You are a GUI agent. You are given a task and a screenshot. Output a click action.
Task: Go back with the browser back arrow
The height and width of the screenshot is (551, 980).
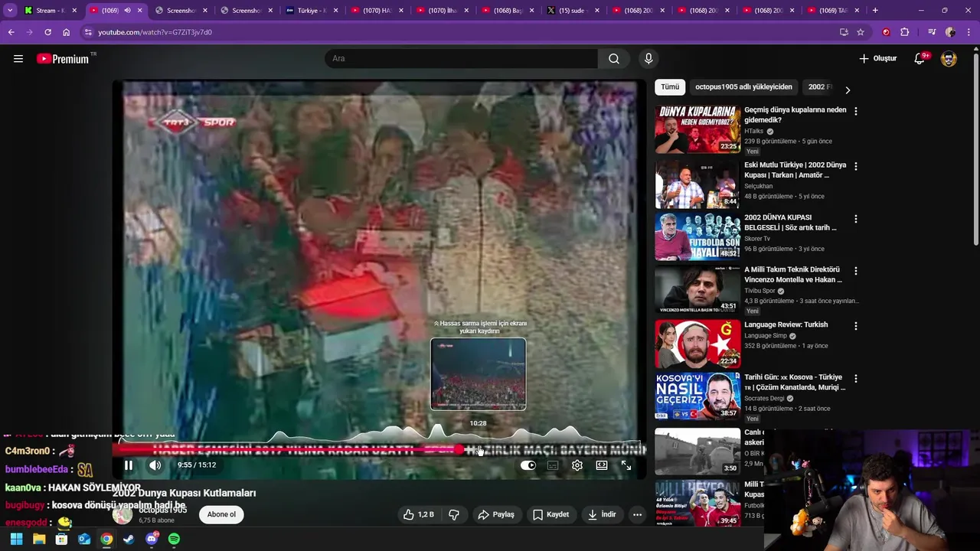tap(11, 32)
